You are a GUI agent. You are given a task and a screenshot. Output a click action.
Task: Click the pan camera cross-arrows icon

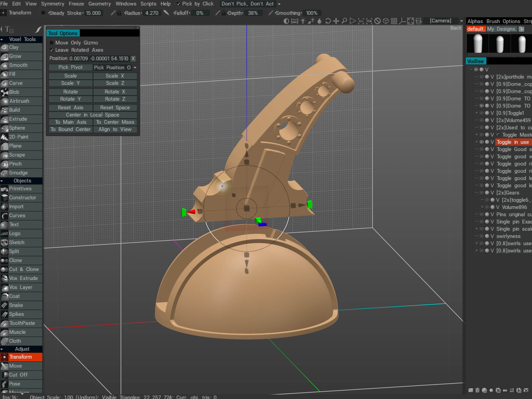(x=336, y=21)
